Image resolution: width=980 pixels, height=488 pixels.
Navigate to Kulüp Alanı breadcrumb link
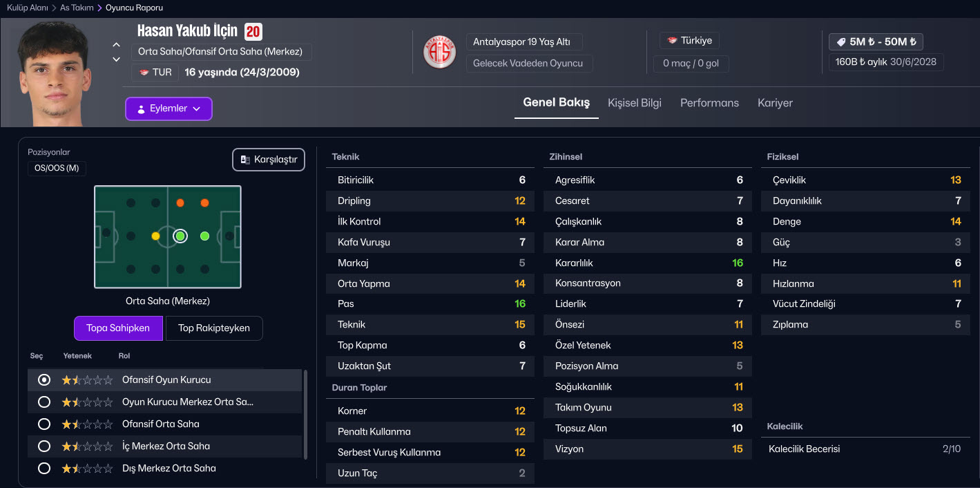coord(28,8)
